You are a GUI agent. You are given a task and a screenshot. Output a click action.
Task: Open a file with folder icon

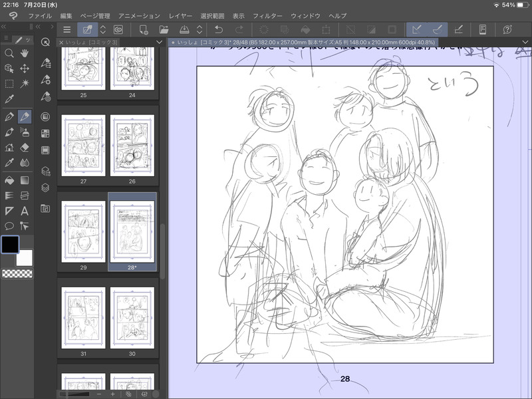click(x=164, y=30)
